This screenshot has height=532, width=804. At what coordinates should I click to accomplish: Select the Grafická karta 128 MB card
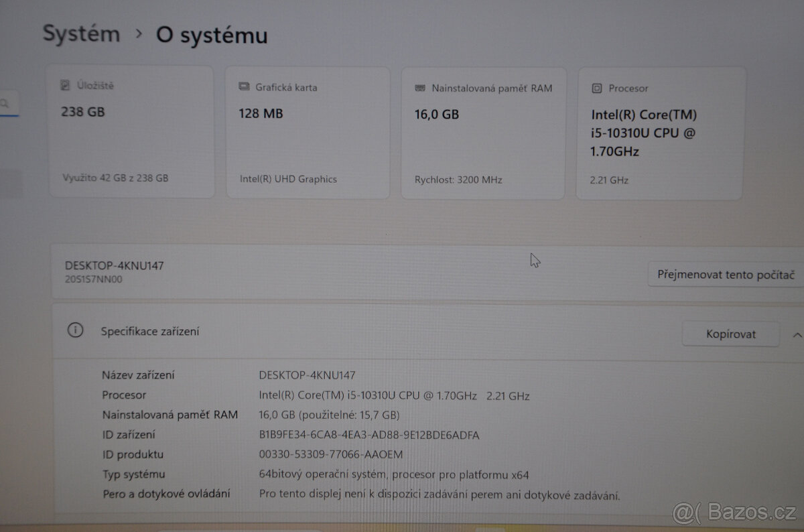[x=308, y=132]
